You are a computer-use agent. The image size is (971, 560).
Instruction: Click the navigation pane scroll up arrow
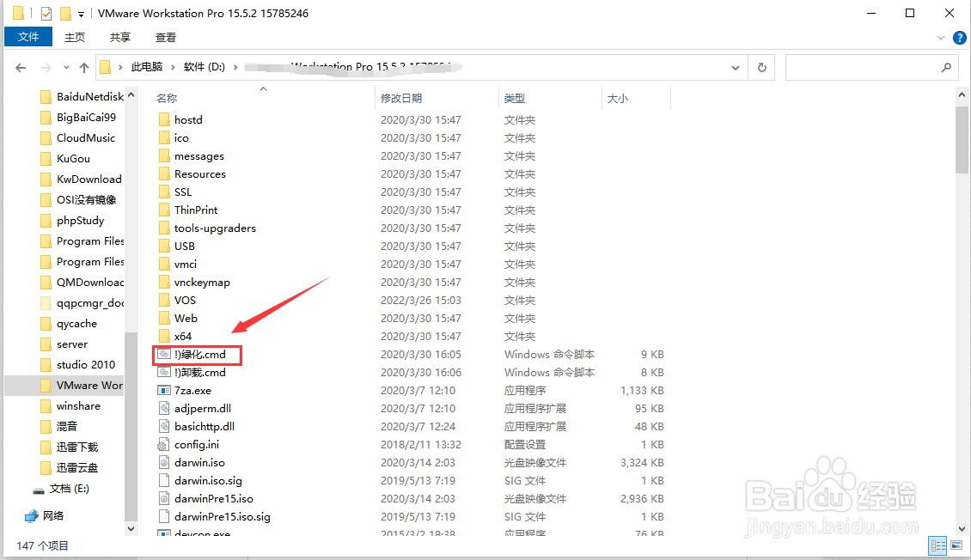coord(131,95)
